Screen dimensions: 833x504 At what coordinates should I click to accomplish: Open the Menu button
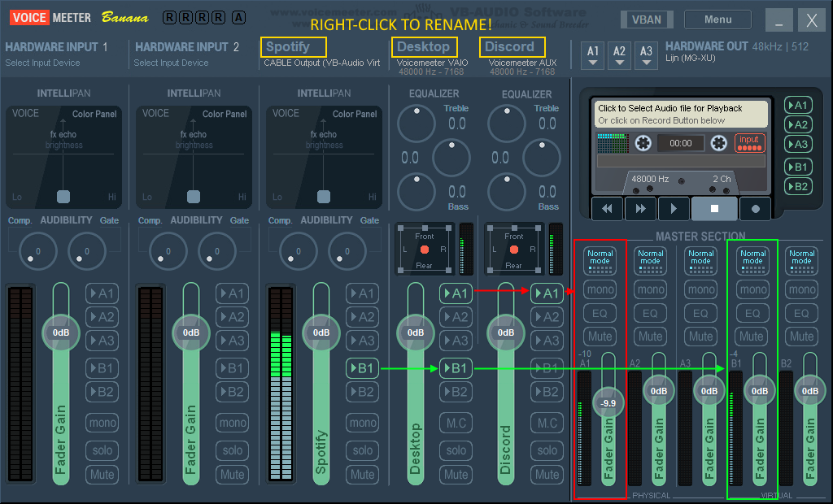(x=717, y=20)
